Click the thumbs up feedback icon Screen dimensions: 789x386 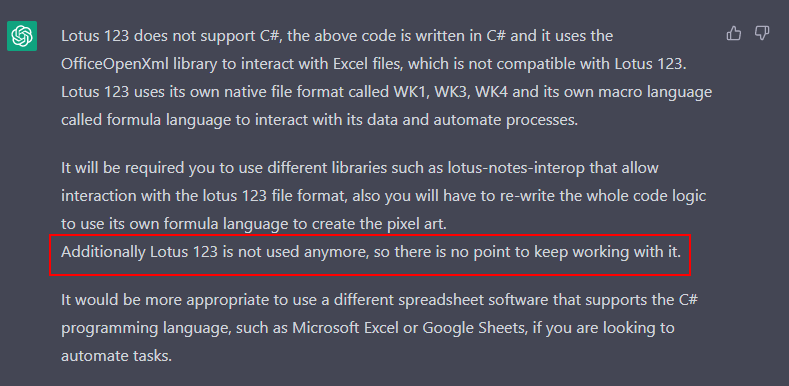(734, 34)
